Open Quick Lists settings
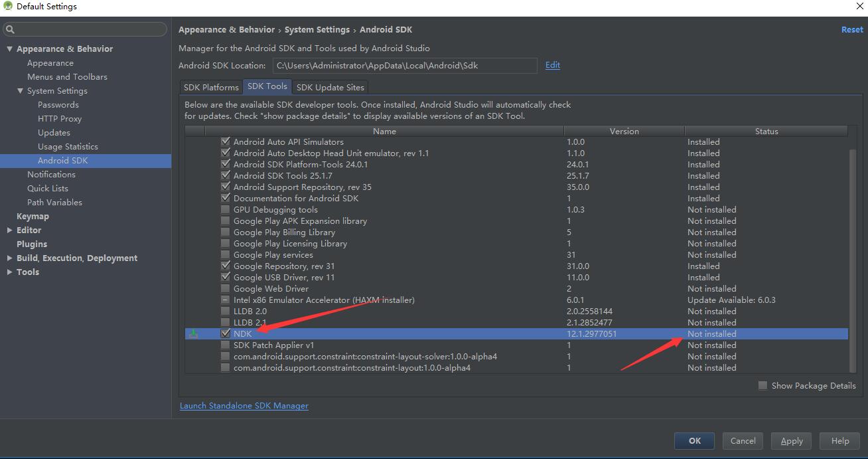 pos(48,188)
